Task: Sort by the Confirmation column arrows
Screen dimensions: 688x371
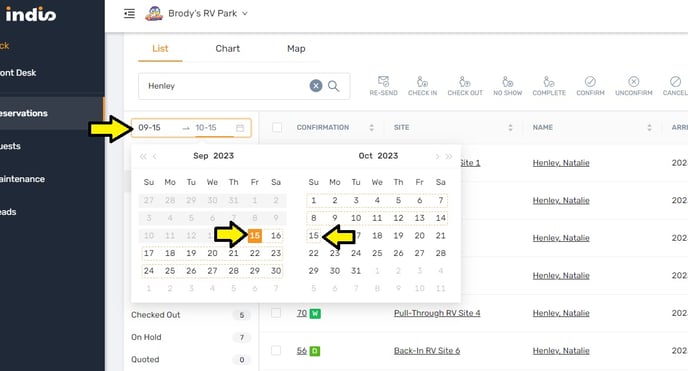Action: point(372,128)
